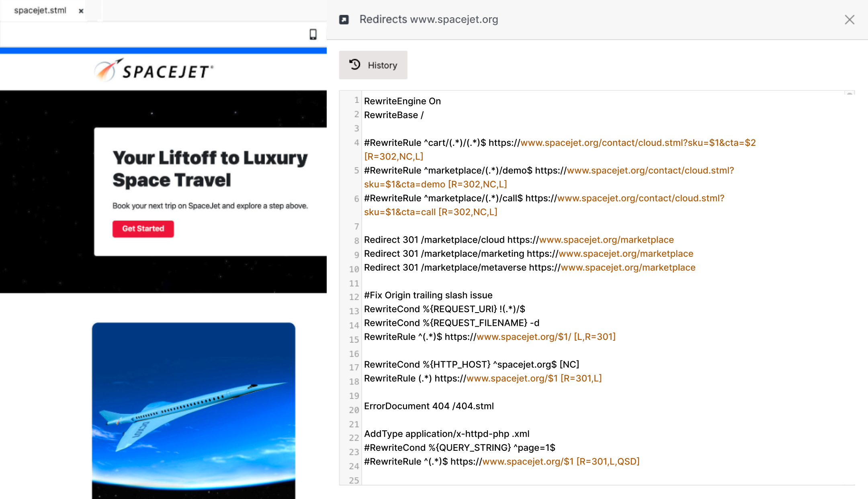Click the SpaceJet logo
Image resolution: width=868 pixels, height=499 pixels.
154,70
